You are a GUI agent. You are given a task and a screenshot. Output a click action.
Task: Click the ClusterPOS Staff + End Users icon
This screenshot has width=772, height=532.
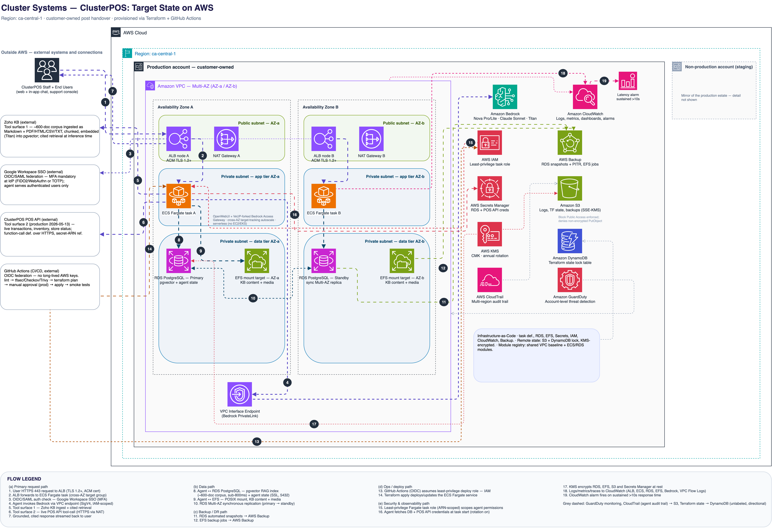point(47,70)
